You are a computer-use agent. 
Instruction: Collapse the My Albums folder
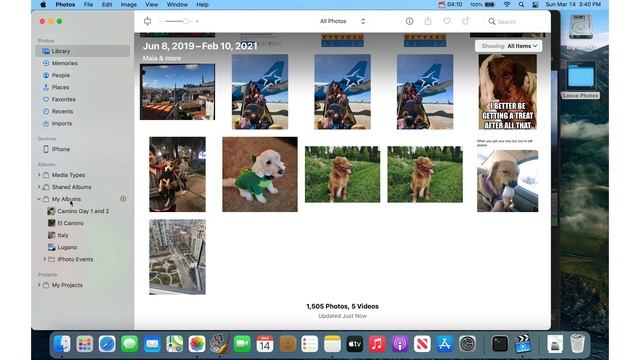(x=39, y=199)
